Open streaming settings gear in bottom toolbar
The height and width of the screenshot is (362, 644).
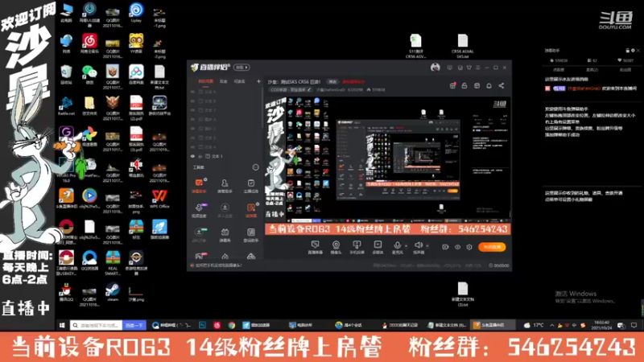point(469,247)
